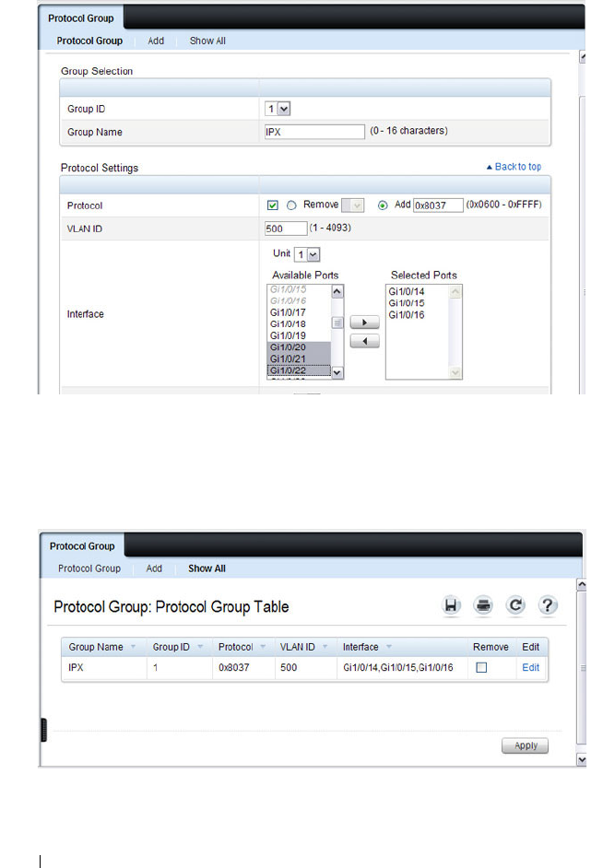Click the Edit link for IPX row
The image size is (591, 868).
[x=531, y=668]
